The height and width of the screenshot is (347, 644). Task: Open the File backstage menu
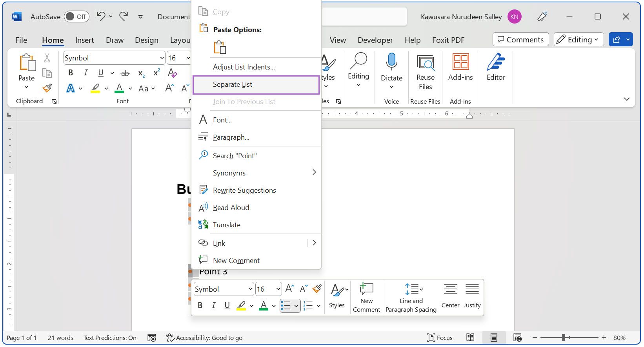click(x=21, y=40)
